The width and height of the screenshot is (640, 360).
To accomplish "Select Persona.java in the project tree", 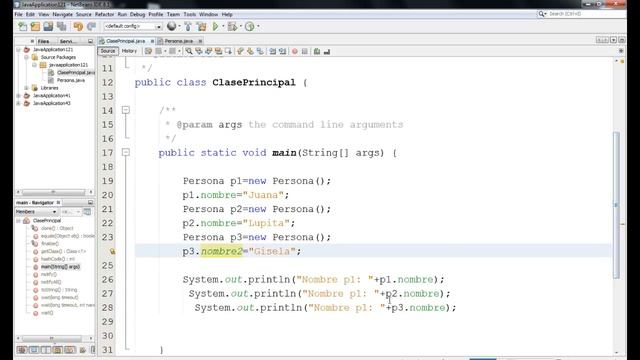I will [x=71, y=80].
